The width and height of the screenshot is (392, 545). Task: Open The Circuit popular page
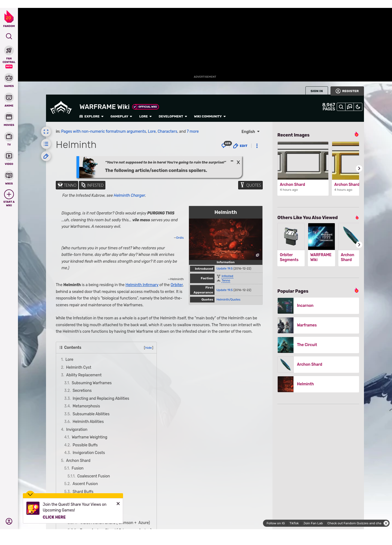pyautogui.click(x=318, y=345)
